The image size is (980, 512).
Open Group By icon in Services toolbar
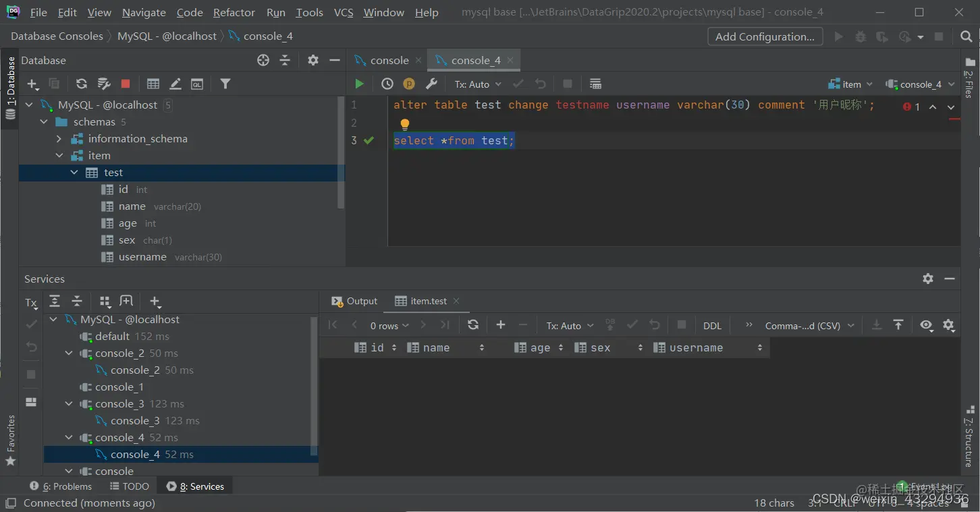tap(105, 302)
